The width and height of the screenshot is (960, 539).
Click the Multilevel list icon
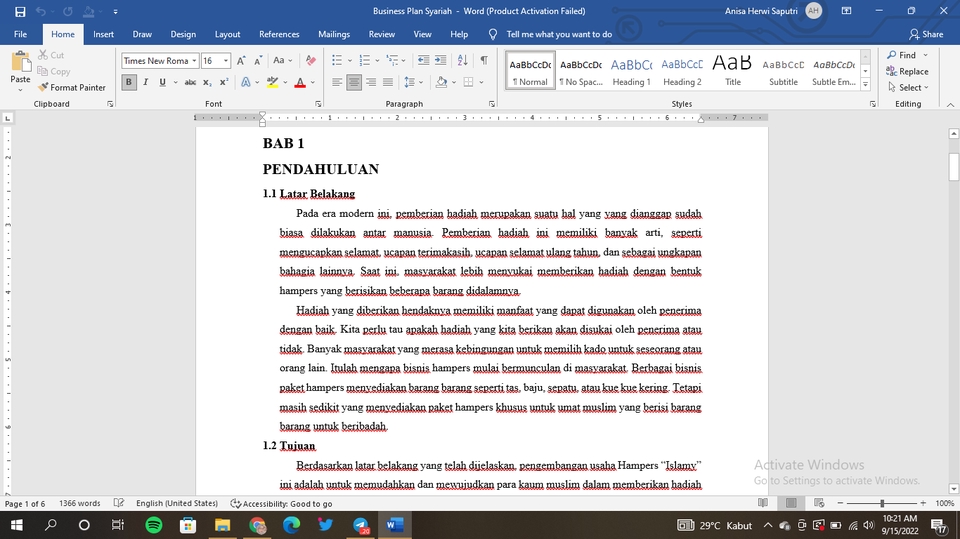tap(392, 60)
